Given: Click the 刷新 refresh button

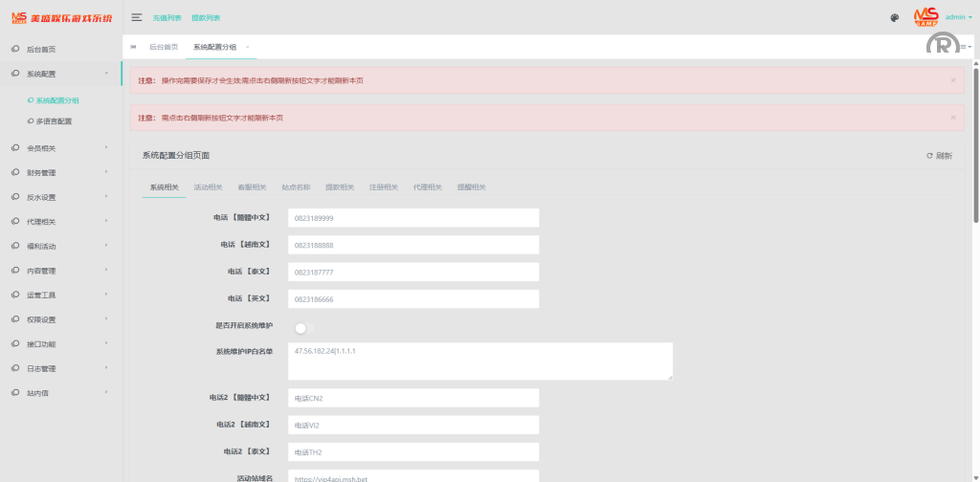Looking at the screenshot, I should click(x=938, y=155).
